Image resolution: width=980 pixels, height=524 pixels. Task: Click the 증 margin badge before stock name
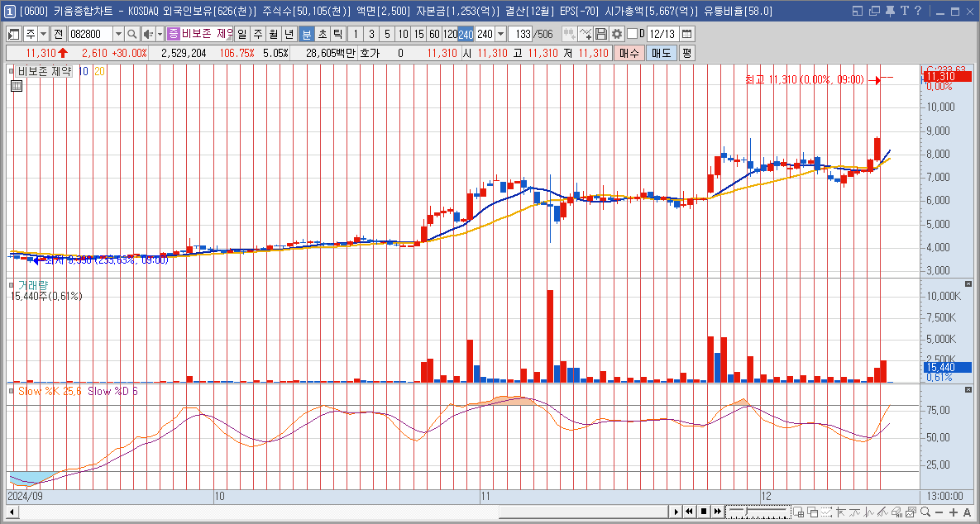point(174,35)
